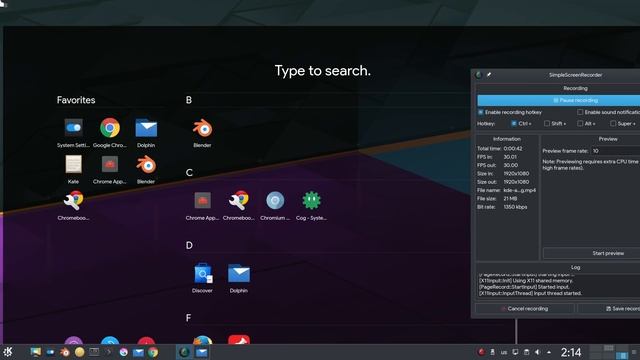Image resolution: width=640 pixels, height=360 pixels.
Task: Click the File size value 21 MB
Action: tap(510, 199)
